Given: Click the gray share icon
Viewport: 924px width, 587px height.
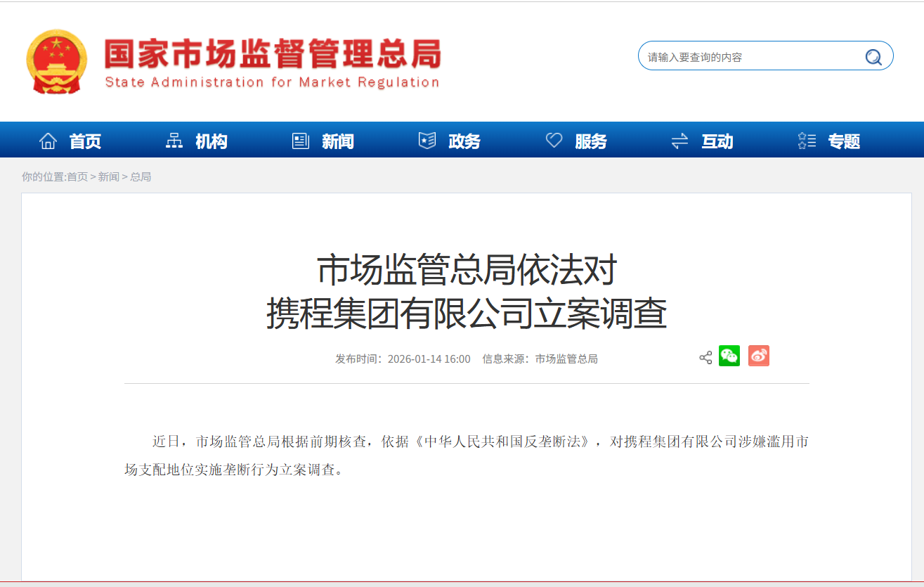Looking at the screenshot, I should point(705,358).
